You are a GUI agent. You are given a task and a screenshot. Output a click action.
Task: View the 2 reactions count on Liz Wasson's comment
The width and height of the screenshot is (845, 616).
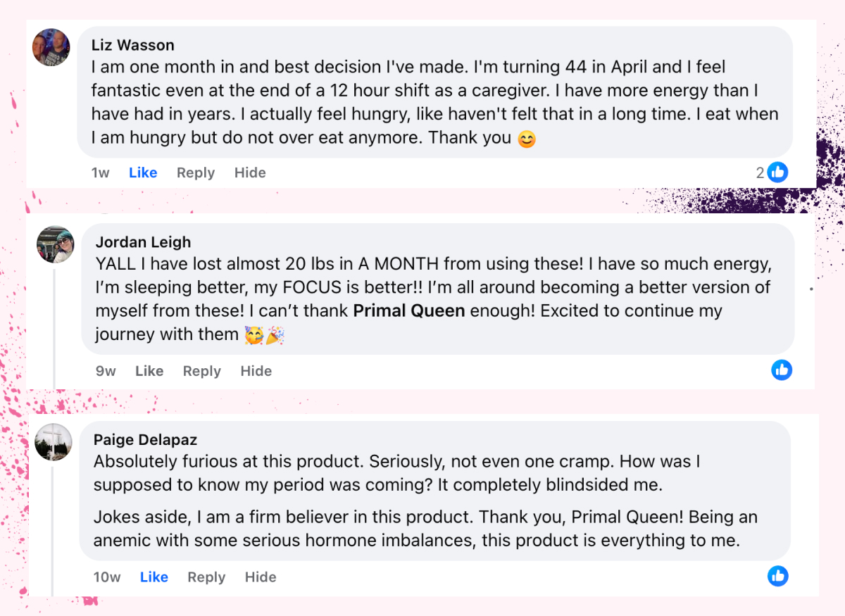pos(762,172)
